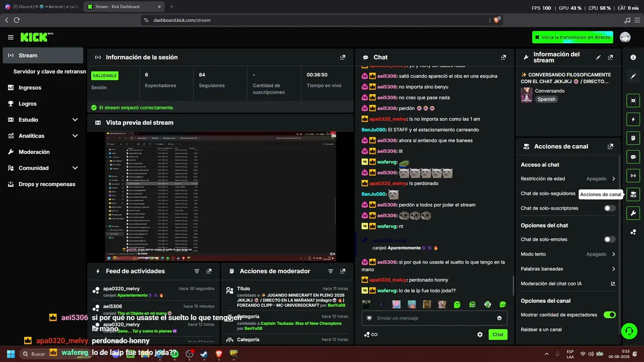
Task: Open the emoji picker in the message box
Action: (499, 318)
